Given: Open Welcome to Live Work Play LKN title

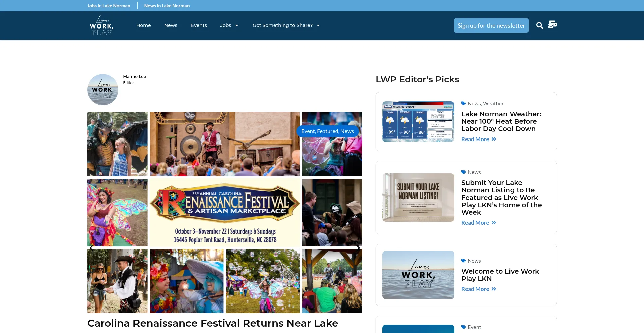Looking at the screenshot, I should coord(500,275).
